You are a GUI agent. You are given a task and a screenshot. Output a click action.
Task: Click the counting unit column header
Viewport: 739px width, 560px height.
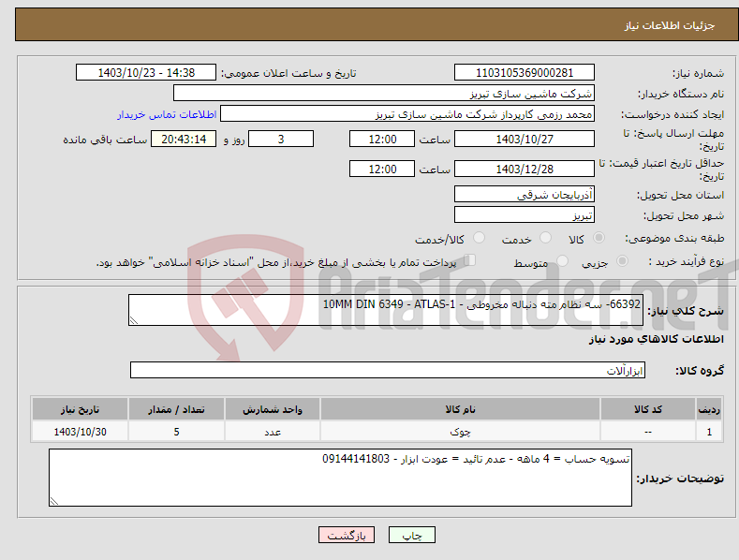[x=273, y=409]
